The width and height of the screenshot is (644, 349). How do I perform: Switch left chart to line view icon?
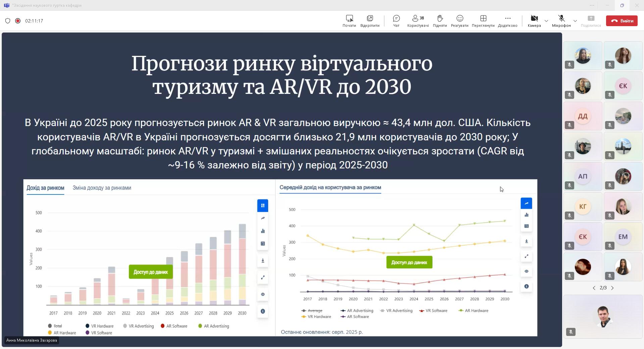[x=263, y=218]
